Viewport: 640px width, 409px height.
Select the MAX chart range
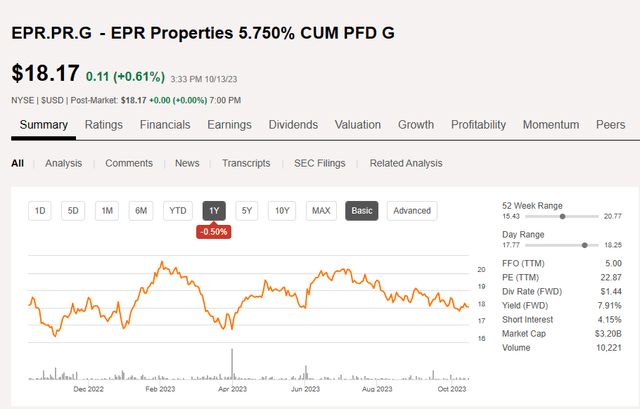(x=321, y=210)
